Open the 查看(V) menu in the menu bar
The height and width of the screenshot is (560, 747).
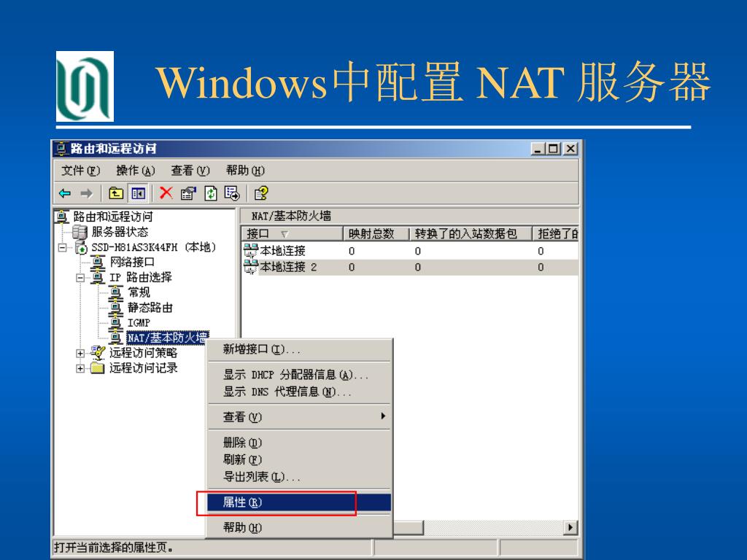point(190,171)
